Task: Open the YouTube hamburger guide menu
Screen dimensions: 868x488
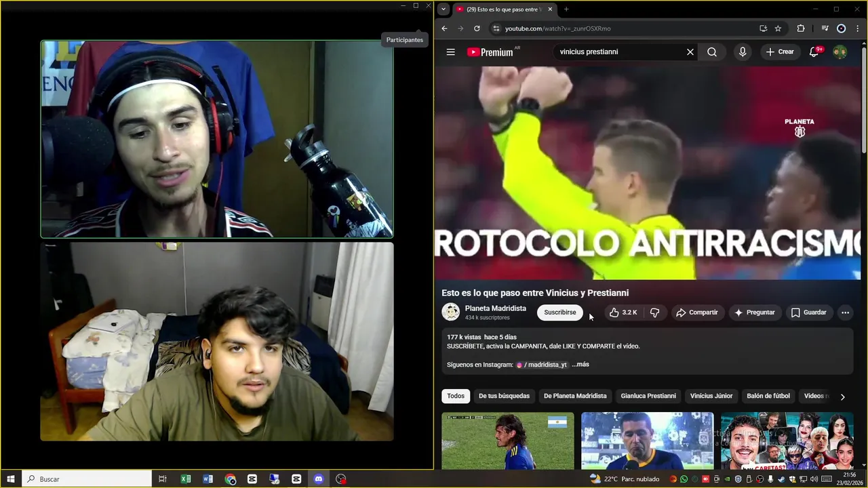Action: [x=450, y=52]
